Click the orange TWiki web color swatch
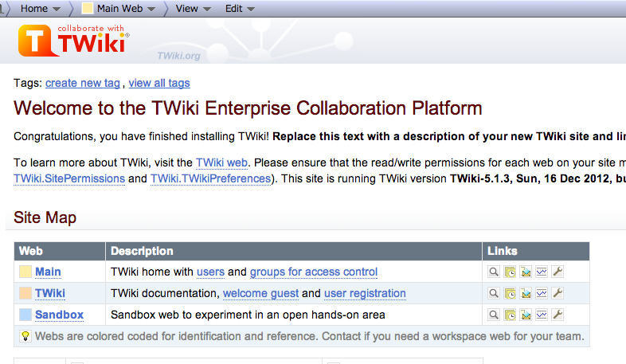626x364 pixels. point(25,293)
